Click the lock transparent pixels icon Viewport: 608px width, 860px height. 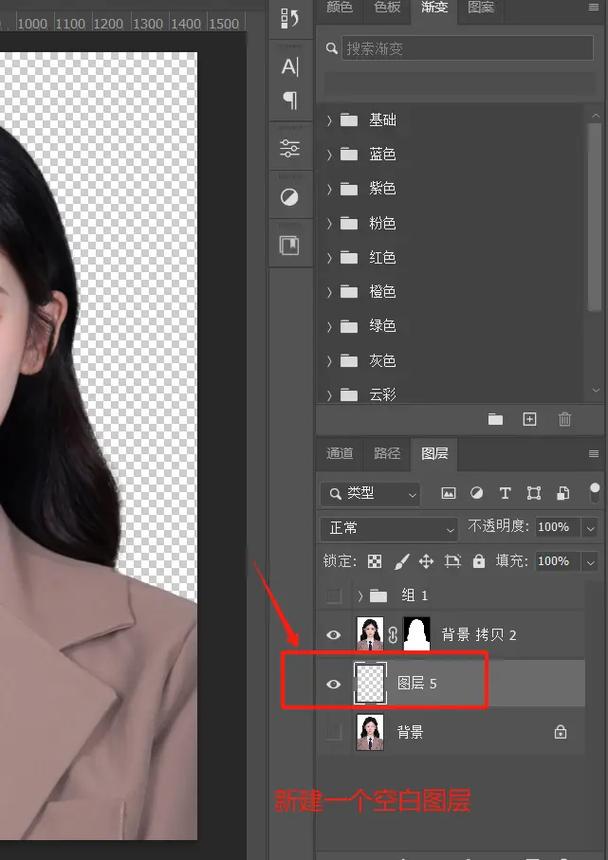[375, 562]
